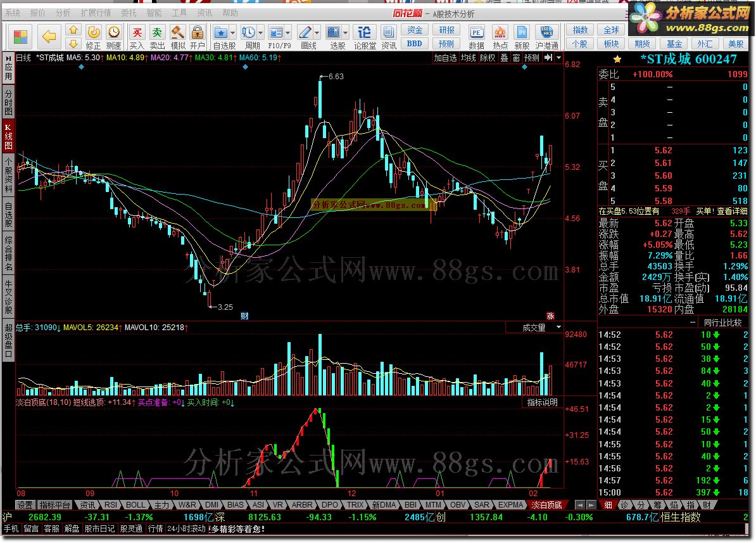Click the 指标说明 indicator description button
This screenshot has width=756, height=543.
click(x=542, y=402)
